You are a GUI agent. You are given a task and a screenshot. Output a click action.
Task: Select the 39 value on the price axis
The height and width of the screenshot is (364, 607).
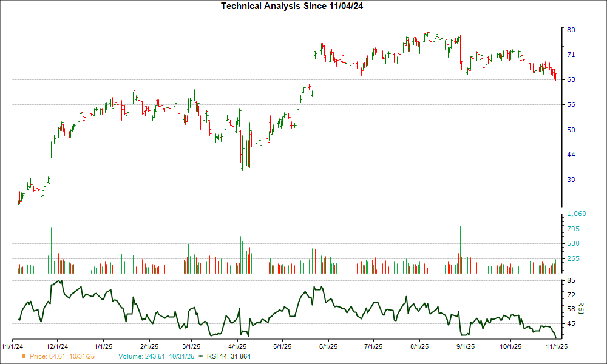click(572, 180)
